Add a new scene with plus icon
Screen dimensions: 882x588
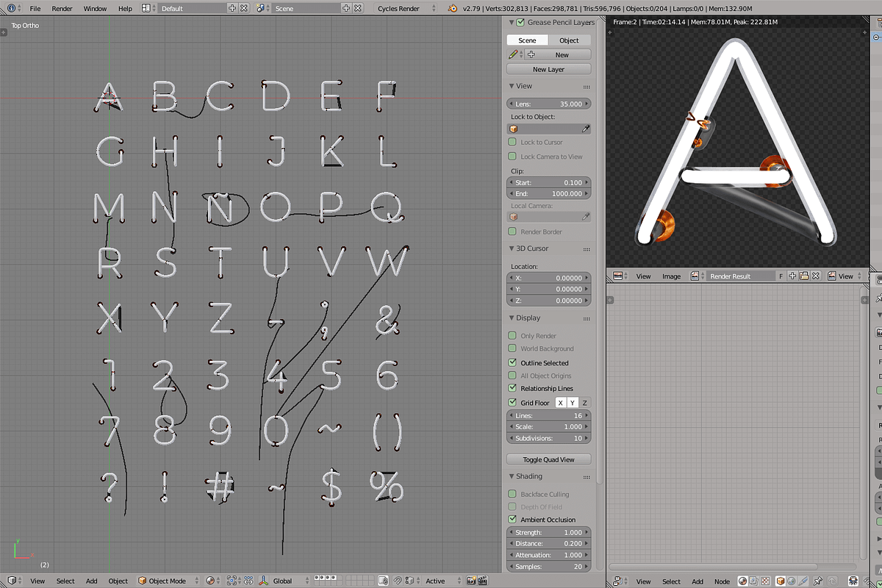click(346, 8)
